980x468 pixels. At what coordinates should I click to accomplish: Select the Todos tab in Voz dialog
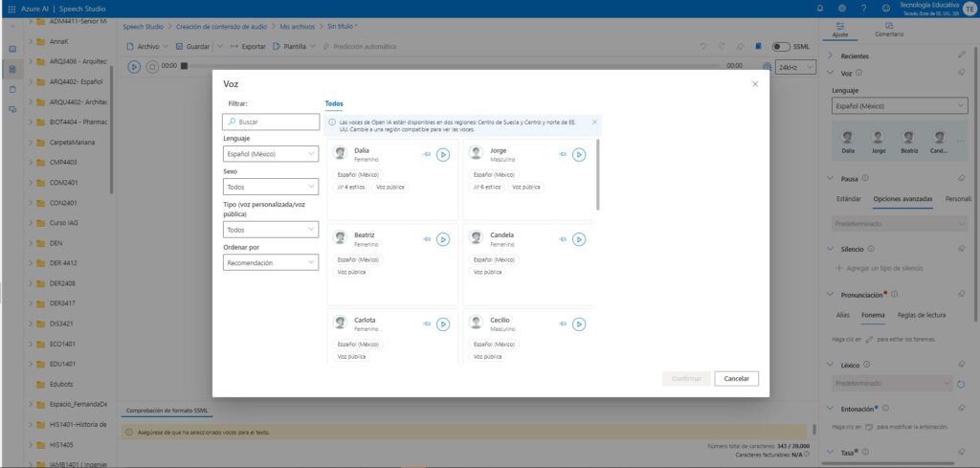tap(334, 103)
